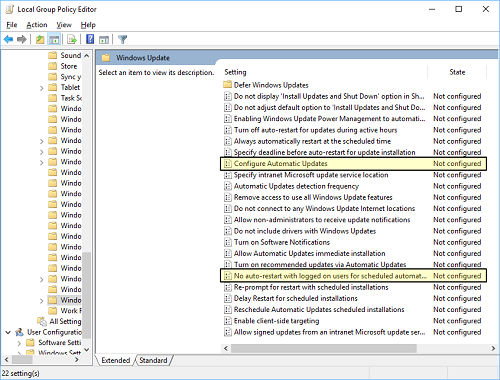Select Re-prompt for restart with scheduled installations
Image resolution: width=500 pixels, height=380 pixels.
(x=353, y=287)
